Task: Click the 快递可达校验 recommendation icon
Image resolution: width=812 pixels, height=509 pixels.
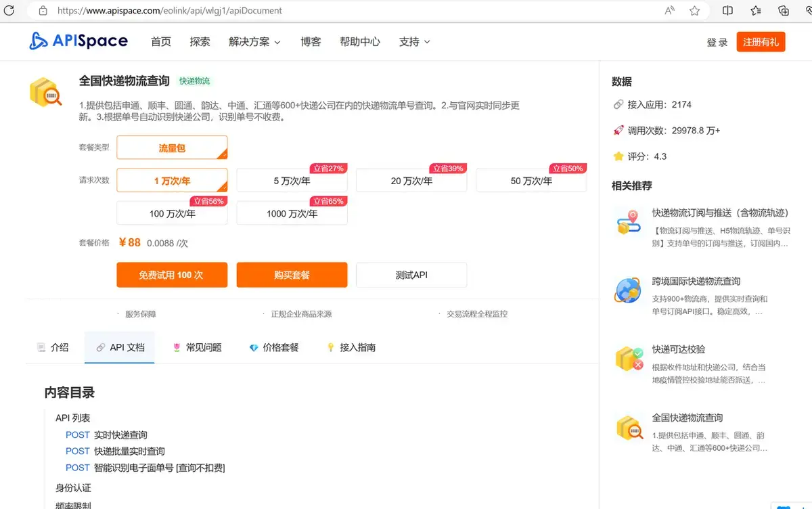Action: click(x=628, y=359)
